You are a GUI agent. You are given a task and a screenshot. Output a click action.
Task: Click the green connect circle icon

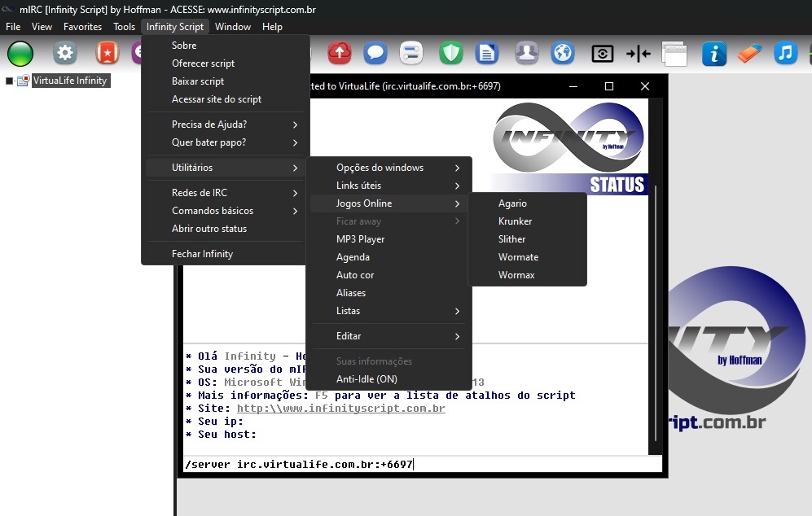tap(20, 54)
